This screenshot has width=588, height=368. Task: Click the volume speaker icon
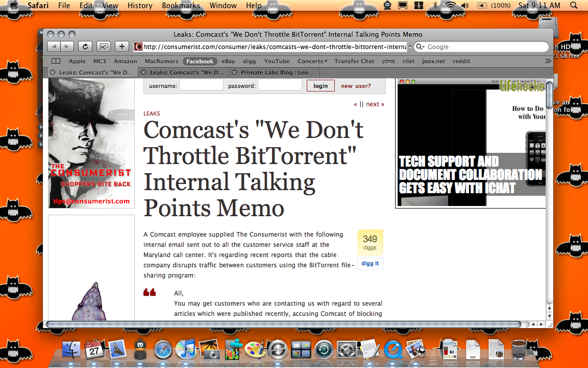point(465,5)
